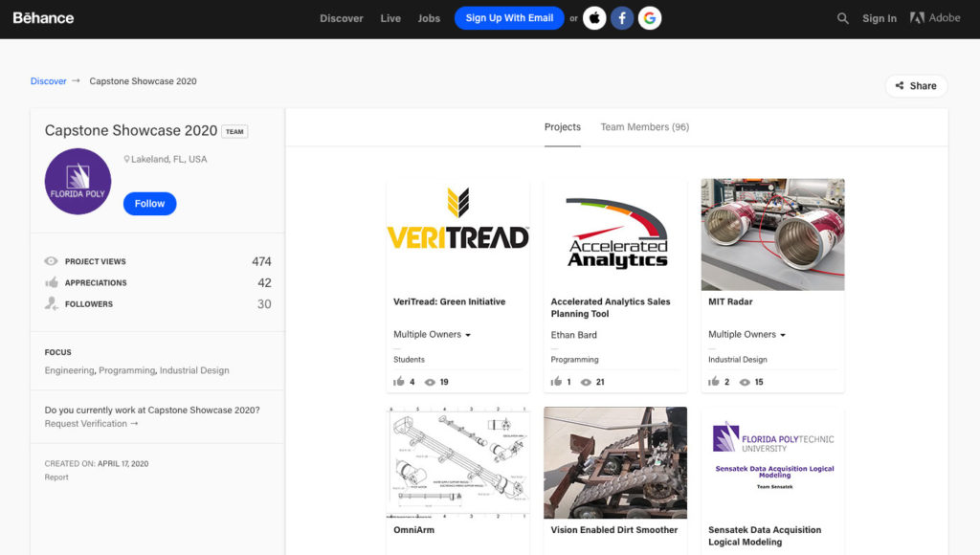The height and width of the screenshot is (555, 980).
Task: Click the thumbs-up icon on Accelerated Analytics card
Action: (x=556, y=381)
